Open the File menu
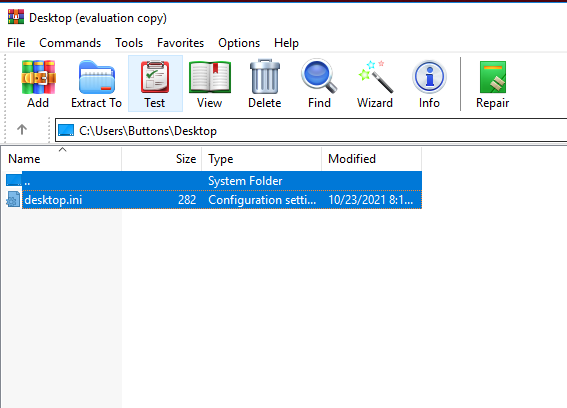The height and width of the screenshot is (408, 567). [16, 43]
